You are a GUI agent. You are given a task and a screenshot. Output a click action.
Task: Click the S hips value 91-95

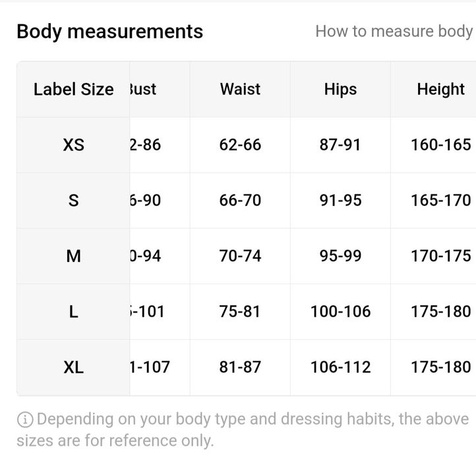coord(340,200)
